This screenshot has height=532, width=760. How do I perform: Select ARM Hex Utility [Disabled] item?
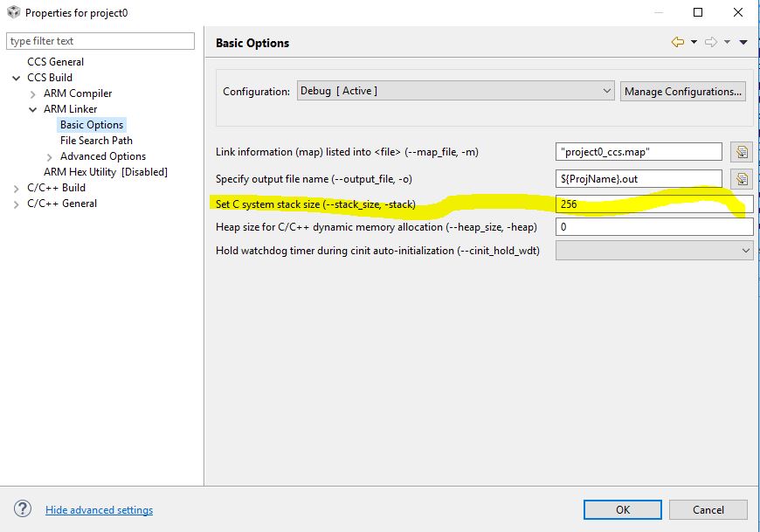(x=105, y=172)
